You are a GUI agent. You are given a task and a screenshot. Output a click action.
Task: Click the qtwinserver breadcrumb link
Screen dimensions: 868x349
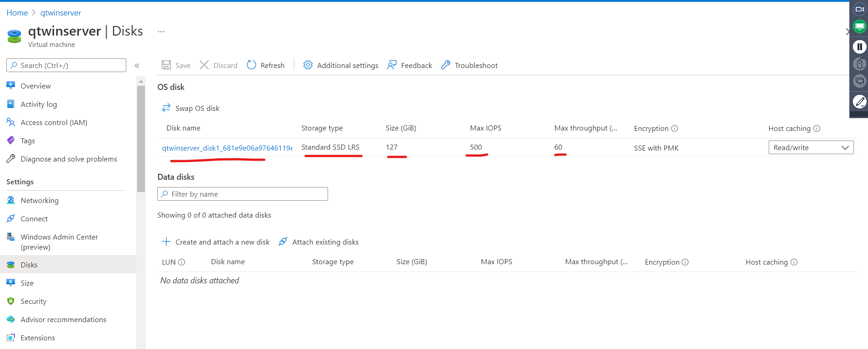[x=61, y=13]
